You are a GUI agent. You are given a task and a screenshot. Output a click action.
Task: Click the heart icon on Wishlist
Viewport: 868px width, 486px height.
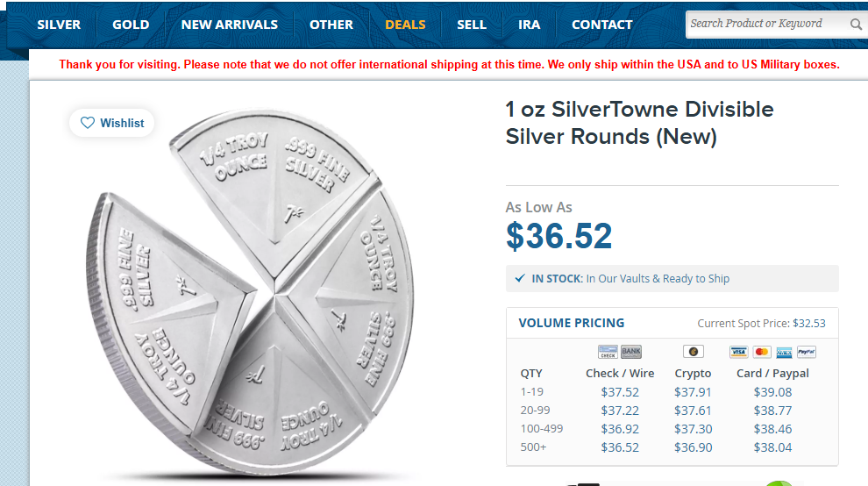coord(88,123)
